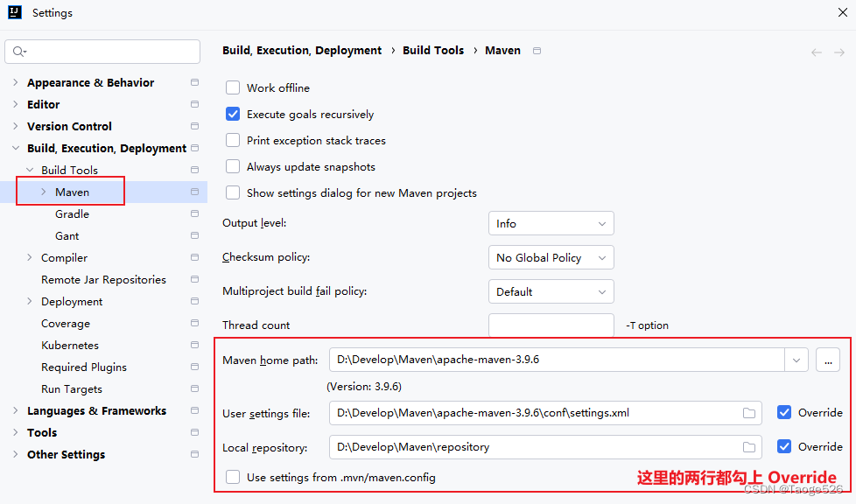Check Show settings dialog for new Maven projects

tap(233, 192)
